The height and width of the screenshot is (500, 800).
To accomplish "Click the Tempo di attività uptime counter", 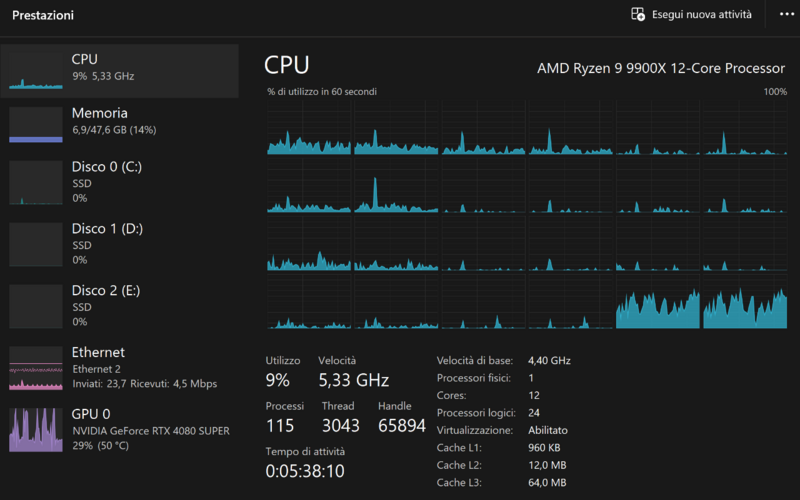I will 304,471.
